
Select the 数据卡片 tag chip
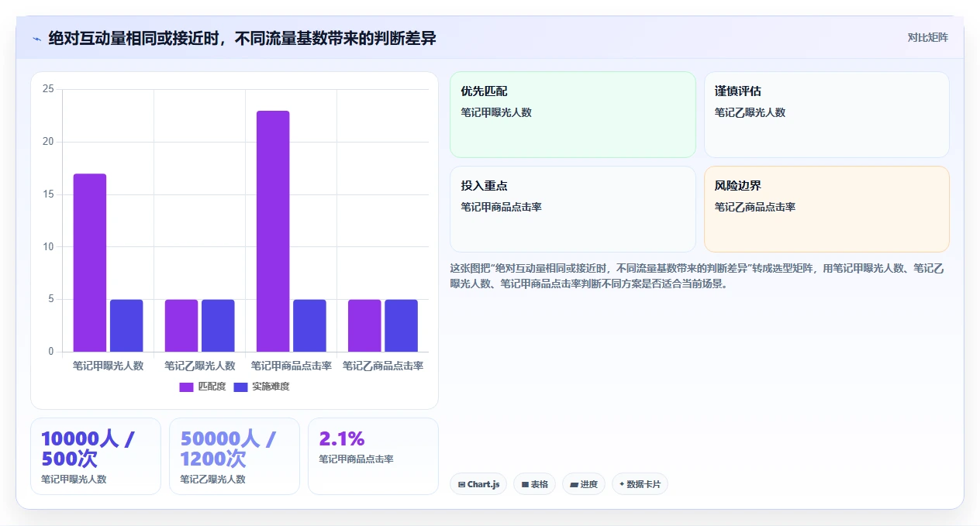click(640, 484)
